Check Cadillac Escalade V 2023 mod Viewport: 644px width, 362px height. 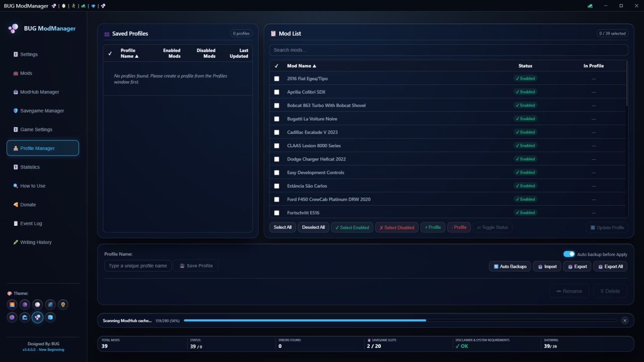(x=276, y=132)
